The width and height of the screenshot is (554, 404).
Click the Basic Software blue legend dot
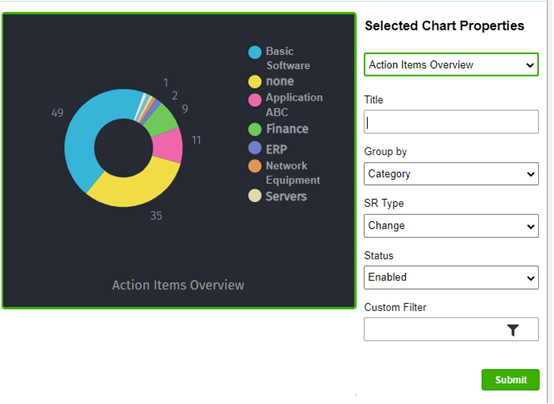[255, 52]
